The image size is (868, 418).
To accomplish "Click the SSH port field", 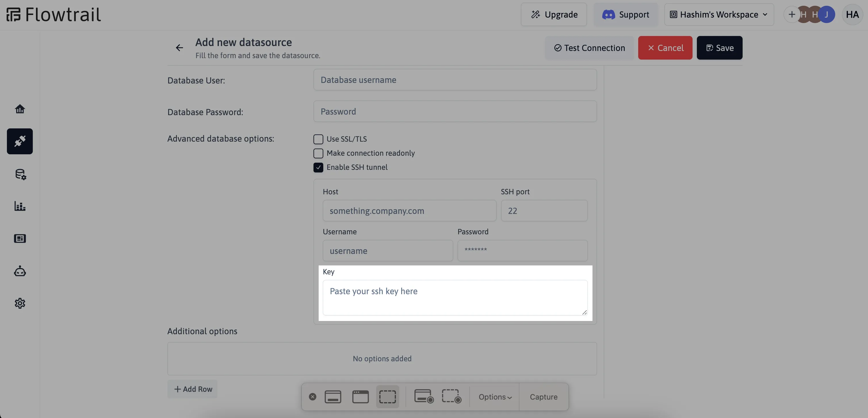I will [544, 210].
